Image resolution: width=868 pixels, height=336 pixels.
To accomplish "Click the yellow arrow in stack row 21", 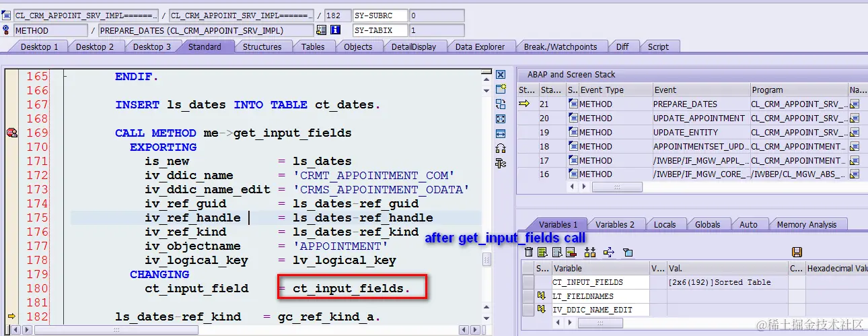I will [x=525, y=104].
